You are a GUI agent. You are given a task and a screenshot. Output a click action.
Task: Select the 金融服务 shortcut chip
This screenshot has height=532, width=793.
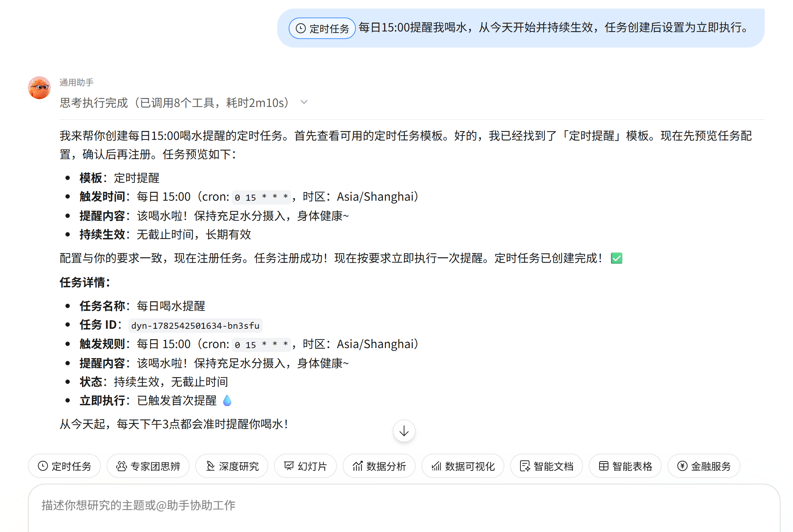pos(704,466)
